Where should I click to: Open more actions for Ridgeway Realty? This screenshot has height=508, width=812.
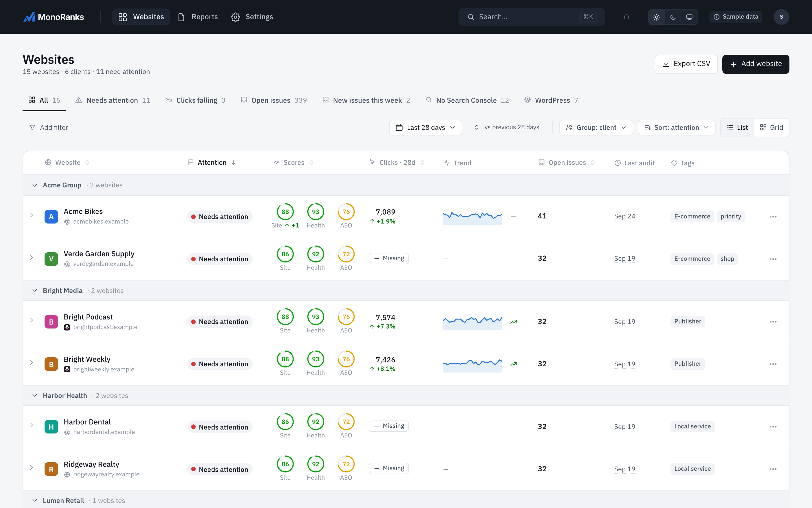[773, 469]
